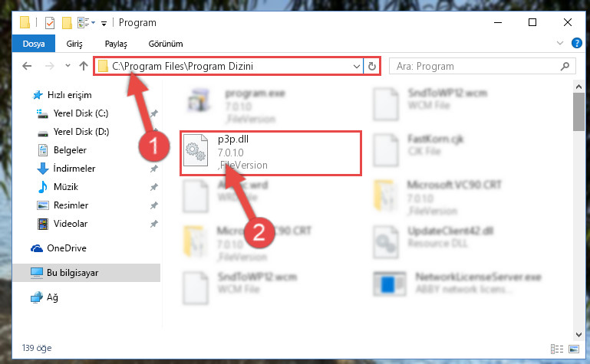Switch to details view in the status bar
Image resolution: width=590 pixels, height=364 pixels.
click(x=557, y=349)
